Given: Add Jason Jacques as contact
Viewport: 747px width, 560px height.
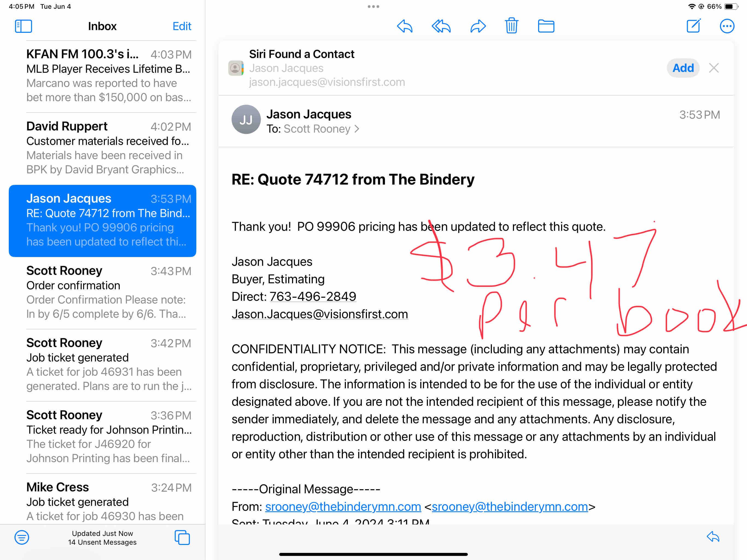Looking at the screenshot, I should 682,68.
